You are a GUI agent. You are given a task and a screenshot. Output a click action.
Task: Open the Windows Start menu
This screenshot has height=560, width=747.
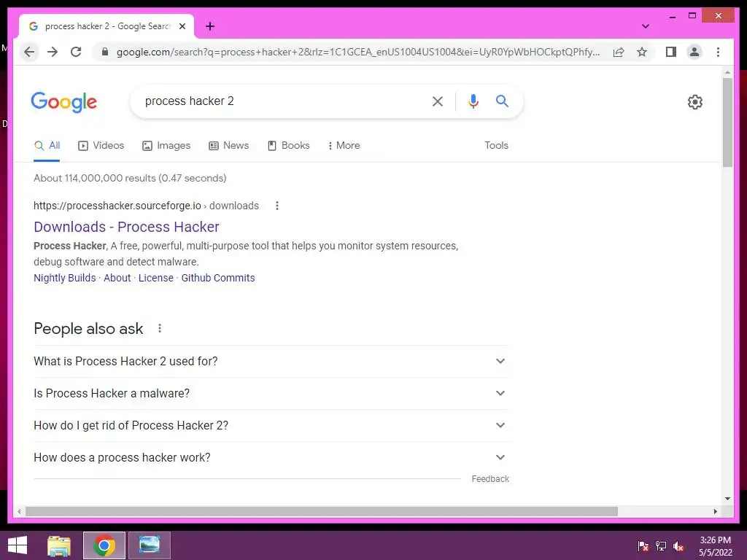(18, 545)
